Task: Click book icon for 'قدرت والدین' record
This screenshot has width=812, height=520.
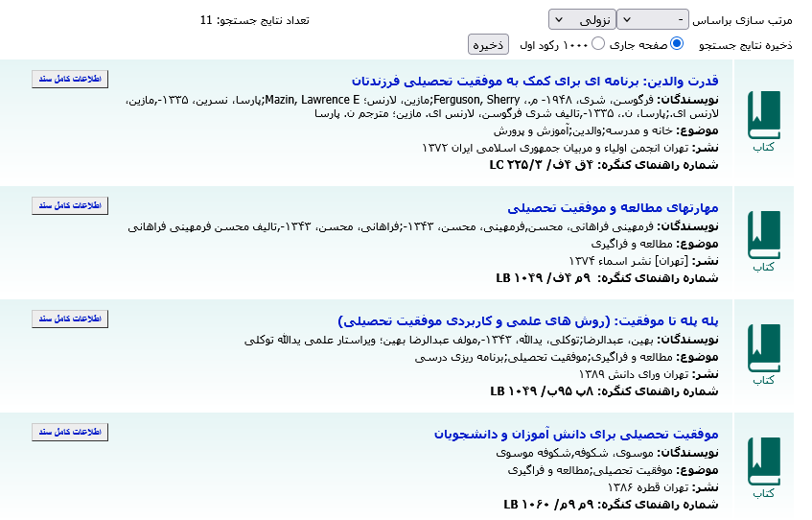Action: point(763,114)
